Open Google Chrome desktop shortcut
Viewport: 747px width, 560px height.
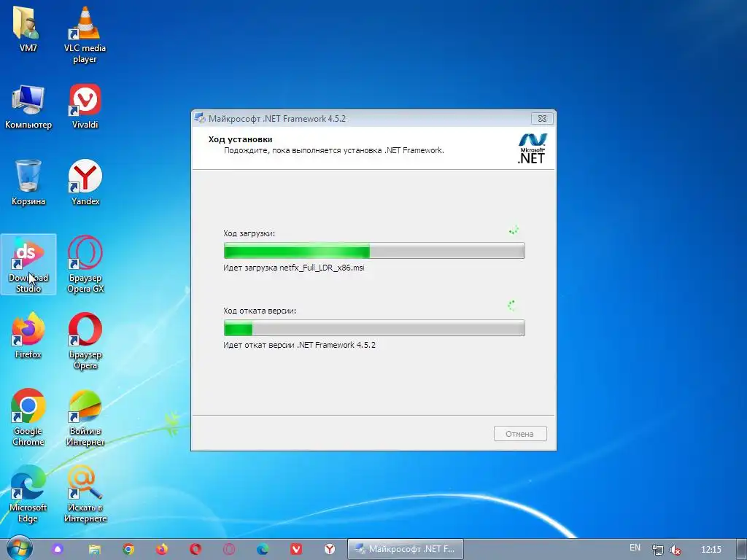pos(28,418)
